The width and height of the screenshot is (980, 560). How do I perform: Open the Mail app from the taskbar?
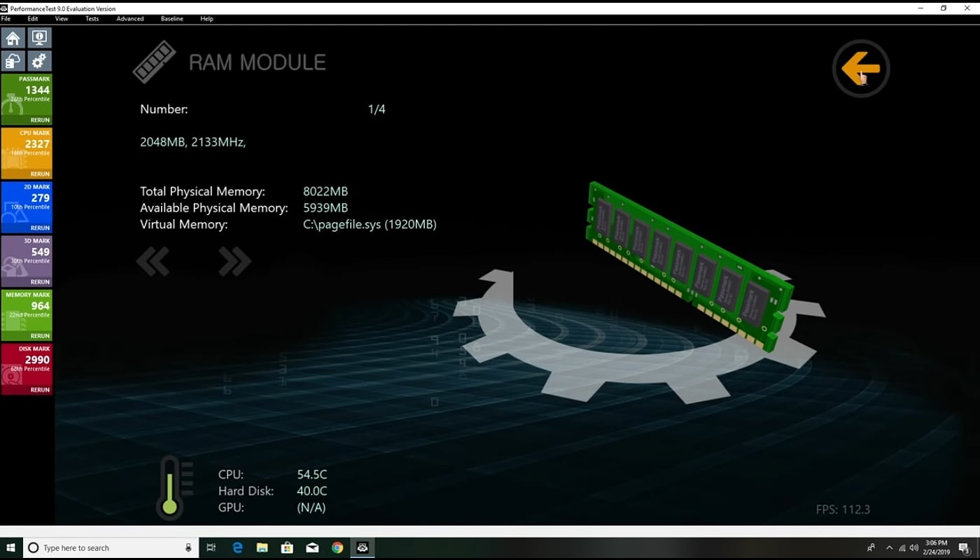coord(312,547)
